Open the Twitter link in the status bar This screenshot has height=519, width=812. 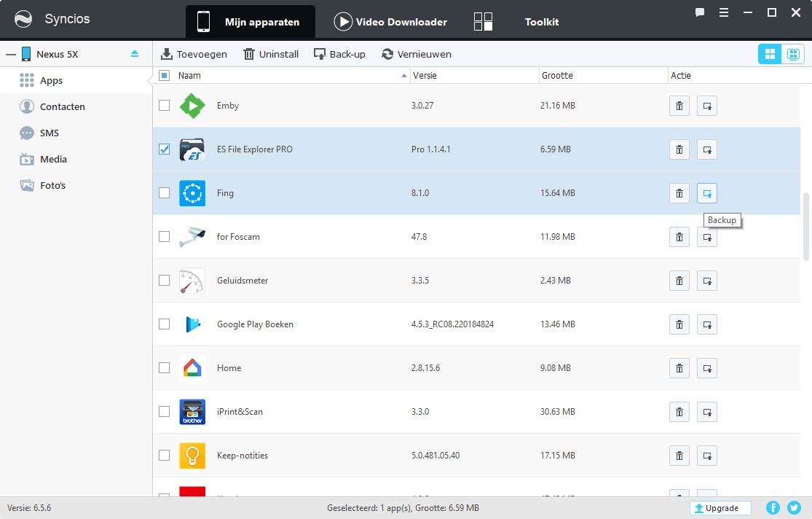[x=794, y=507]
